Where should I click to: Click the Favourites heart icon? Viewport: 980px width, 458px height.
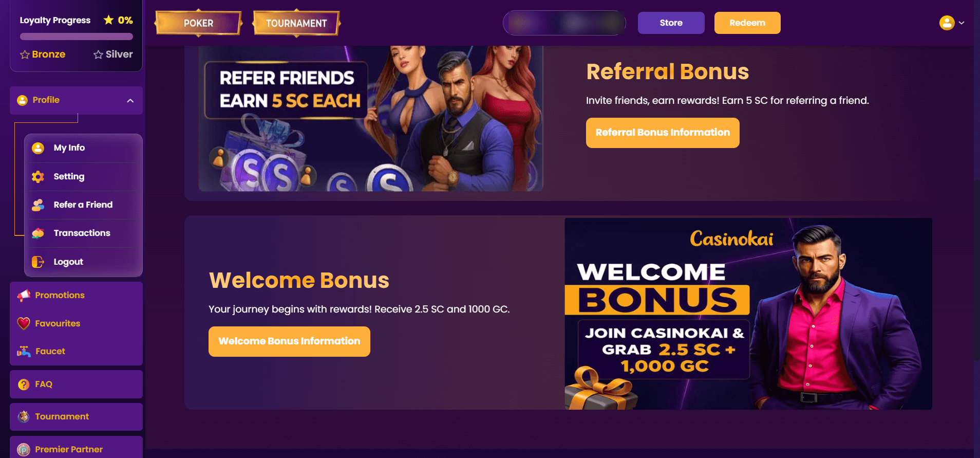24,323
